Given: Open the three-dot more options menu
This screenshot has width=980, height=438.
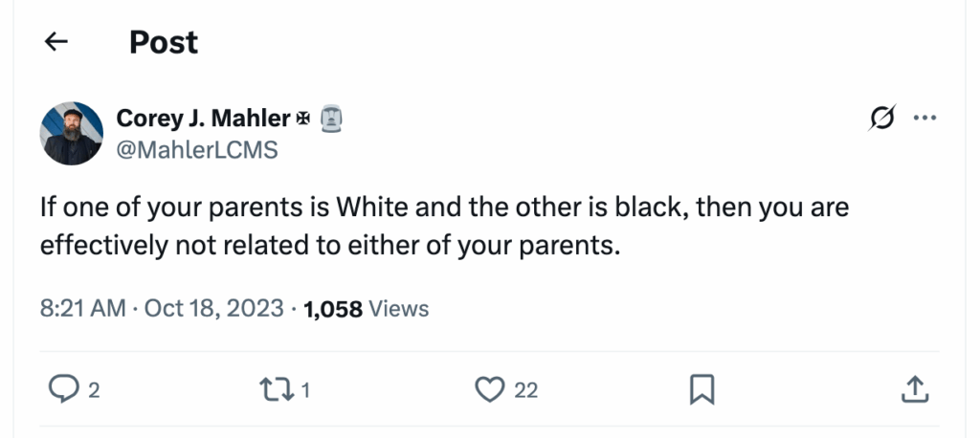Looking at the screenshot, I should [924, 119].
